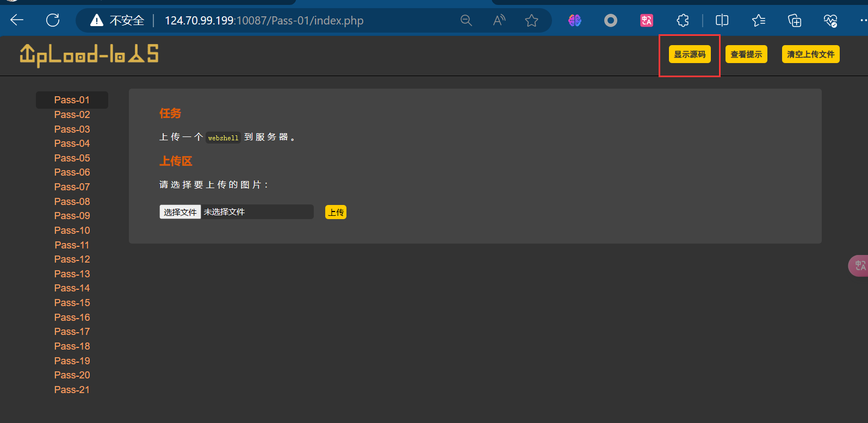The width and height of the screenshot is (868, 423).
Task: Click the 显示源码 button
Action: click(x=689, y=54)
